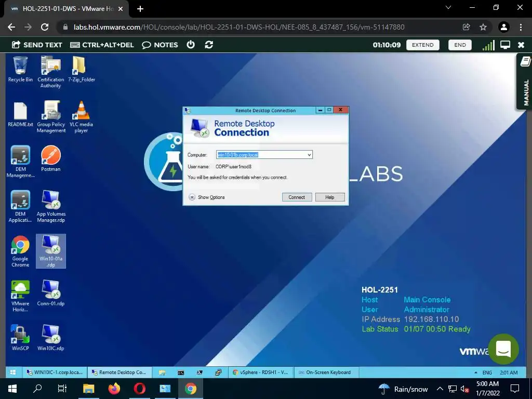Open Command Prompt in remote taskbar

pos(181,372)
